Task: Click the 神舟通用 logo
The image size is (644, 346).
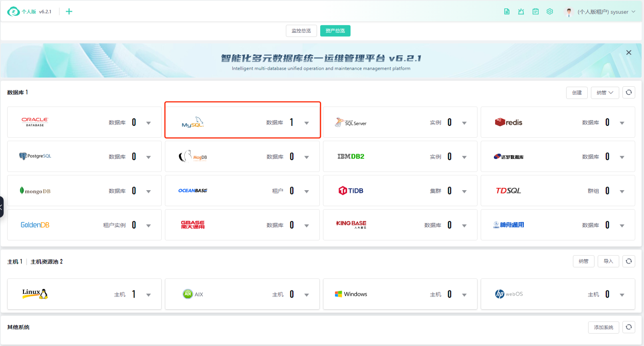Action: pos(509,225)
